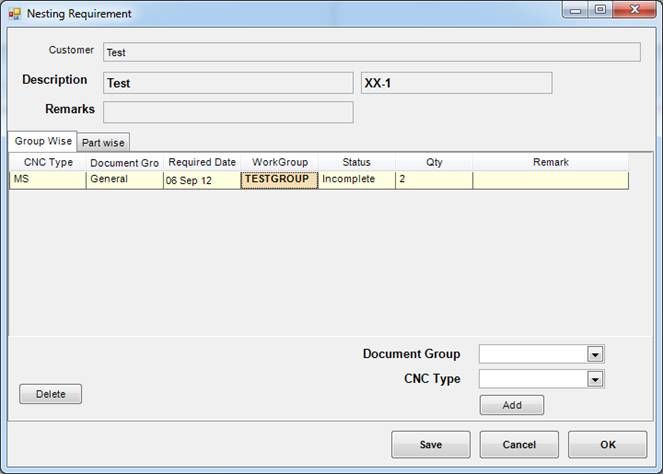Select the Group Wise tab
The image size is (663, 474).
click(x=42, y=142)
